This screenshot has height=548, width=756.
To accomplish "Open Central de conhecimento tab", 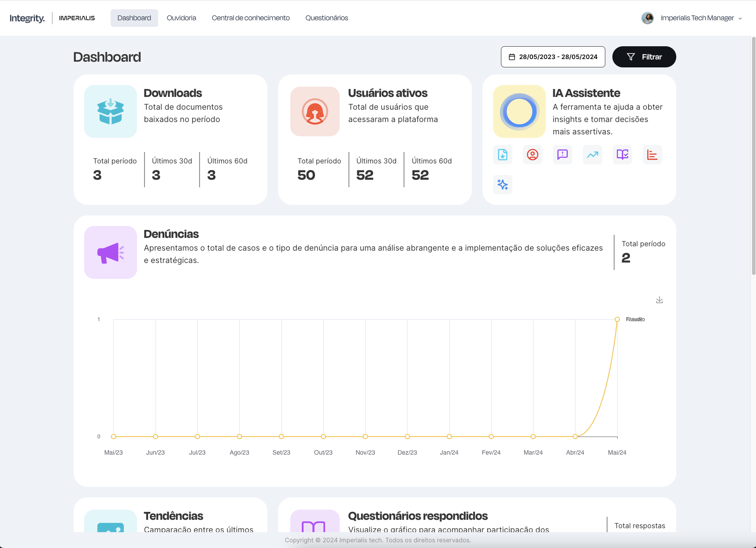I will click(251, 18).
